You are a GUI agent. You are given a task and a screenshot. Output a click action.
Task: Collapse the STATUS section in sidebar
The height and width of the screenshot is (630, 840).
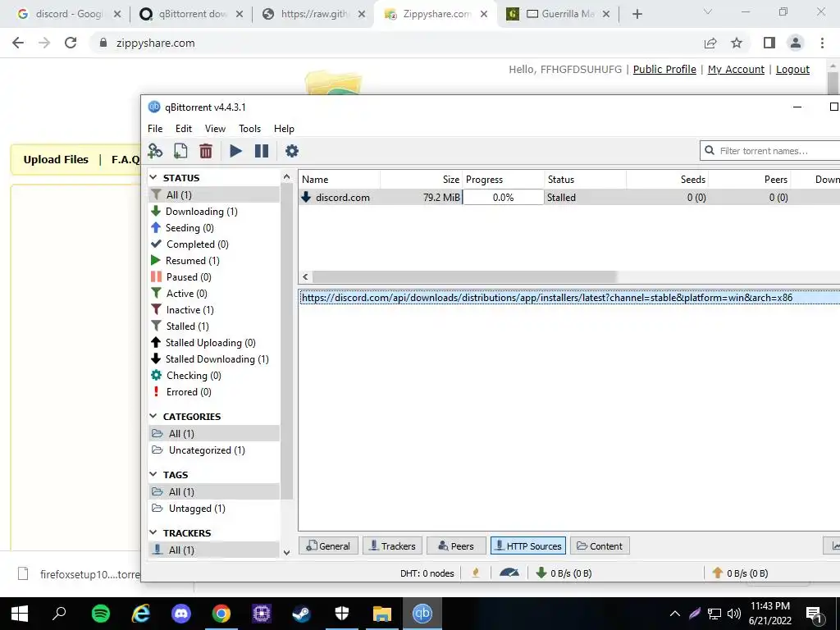pyautogui.click(x=153, y=177)
